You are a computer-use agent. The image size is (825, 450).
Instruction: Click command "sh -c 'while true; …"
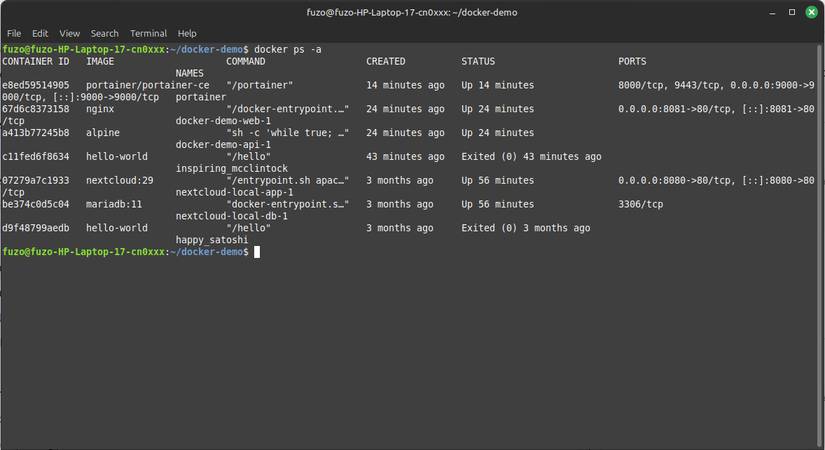[288, 133]
